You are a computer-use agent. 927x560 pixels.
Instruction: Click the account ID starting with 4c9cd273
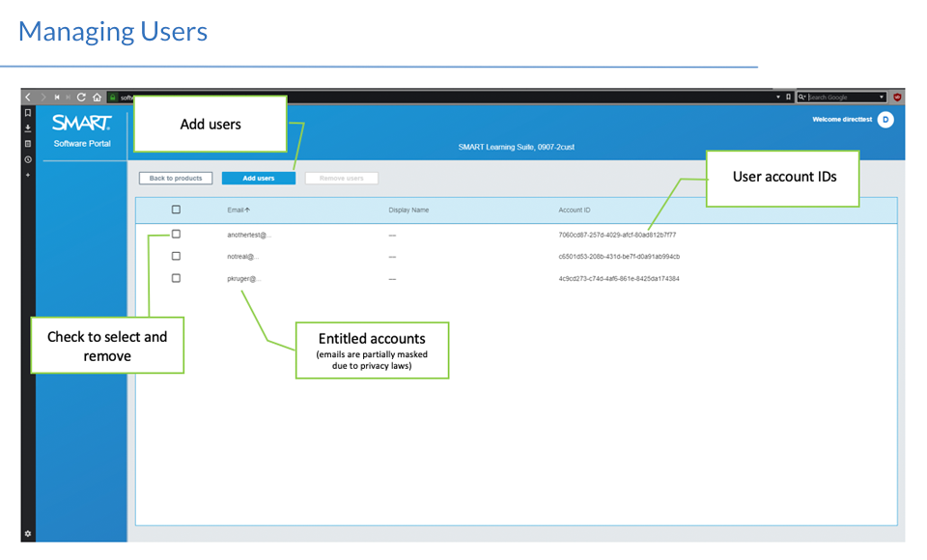click(619, 278)
